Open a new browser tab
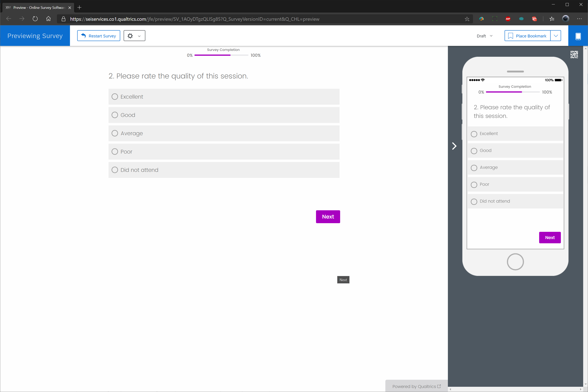The height and width of the screenshot is (392, 588). pos(79,7)
